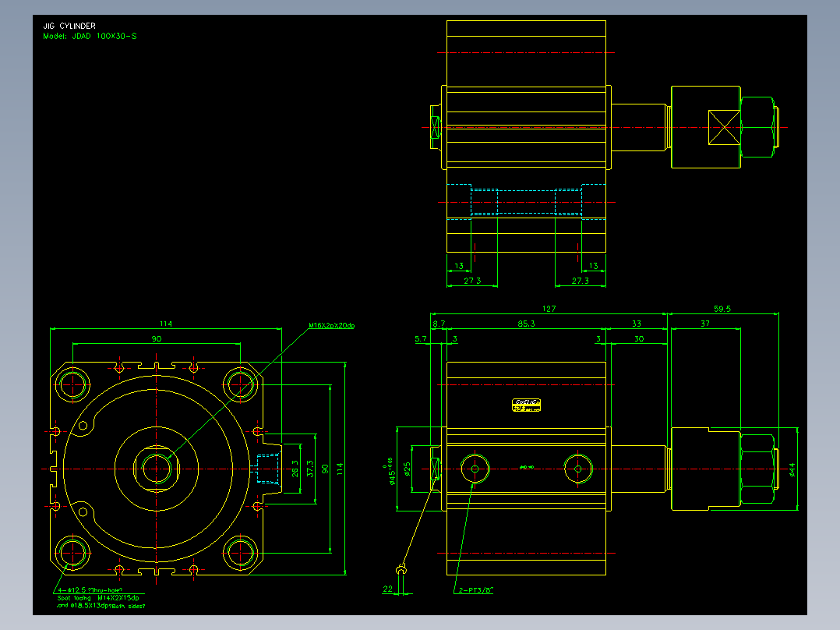Image resolution: width=840 pixels, height=630 pixels.
Task: Click the '59.5' dimension text
Action: 722,309
